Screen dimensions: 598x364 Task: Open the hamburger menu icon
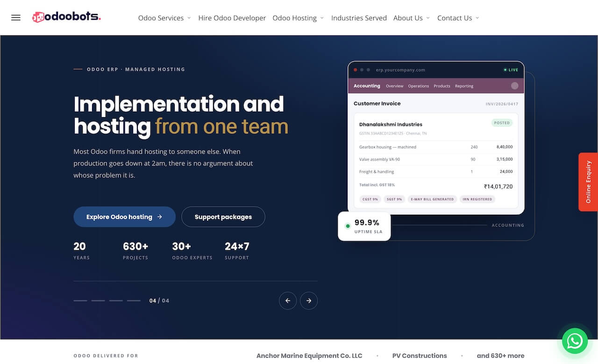16,18
